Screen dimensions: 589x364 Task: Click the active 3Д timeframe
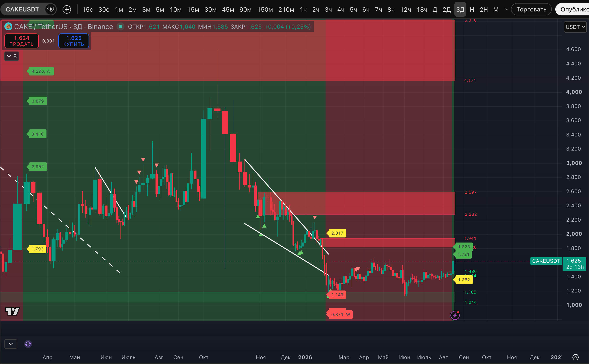[460, 9]
